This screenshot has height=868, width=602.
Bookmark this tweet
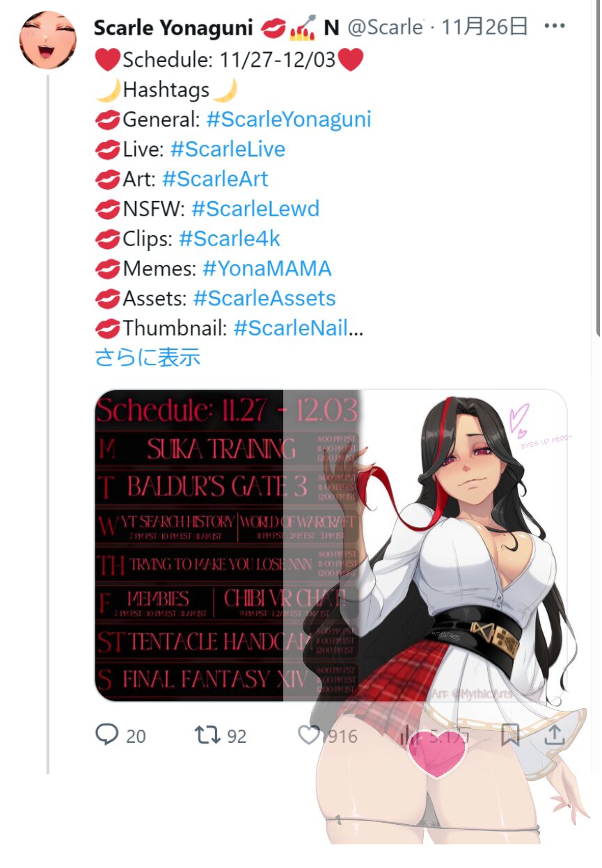coord(511,735)
